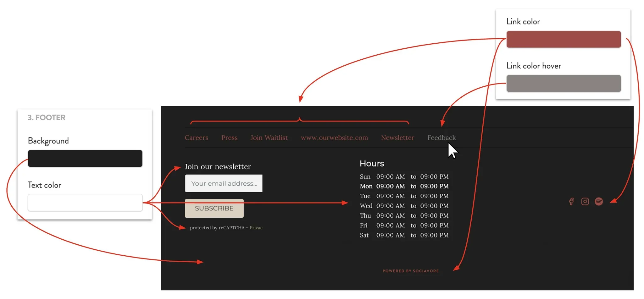Click the Thu hours row
644x299 pixels.
pyautogui.click(x=404, y=215)
